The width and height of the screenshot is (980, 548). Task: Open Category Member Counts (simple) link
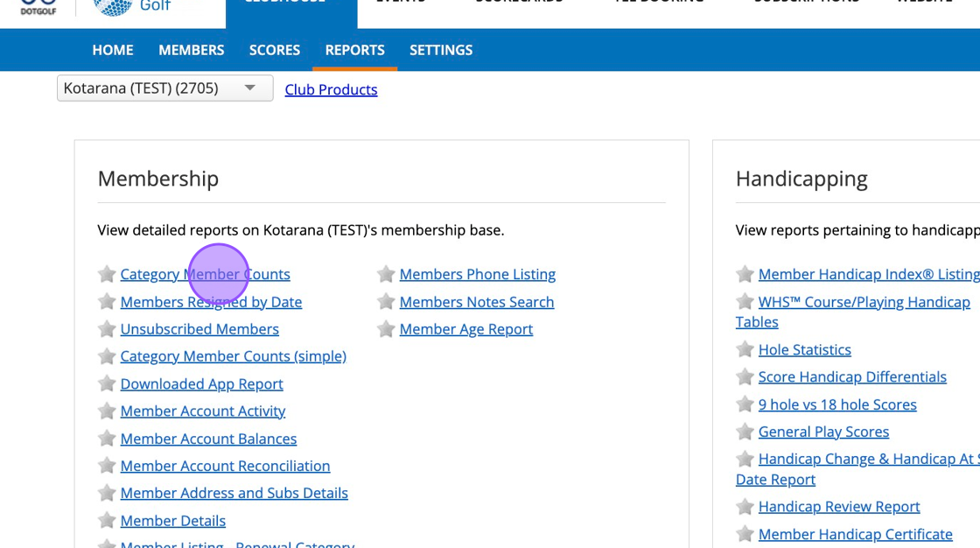(x=233, y=356)
